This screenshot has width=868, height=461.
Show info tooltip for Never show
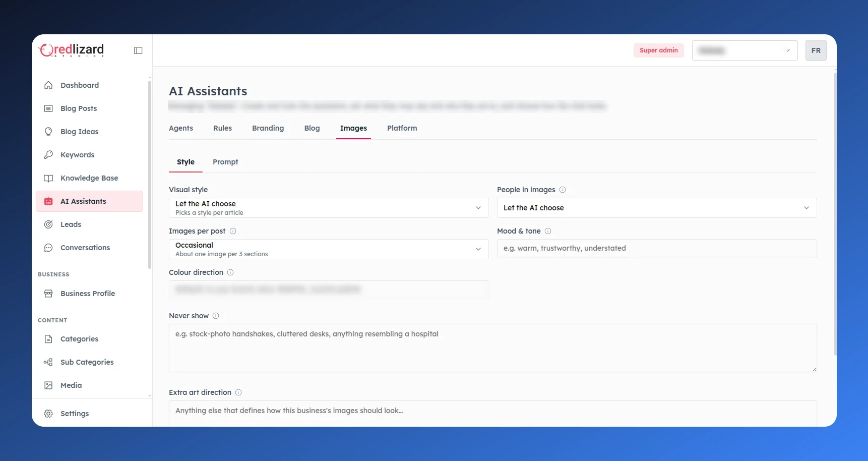coord(216,316)
